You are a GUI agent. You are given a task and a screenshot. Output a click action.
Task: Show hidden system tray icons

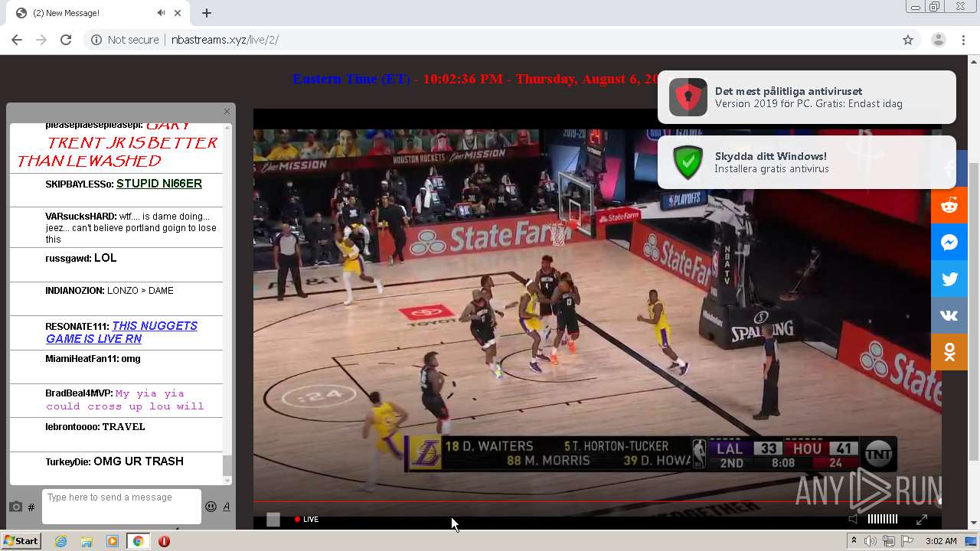(855, 541)
